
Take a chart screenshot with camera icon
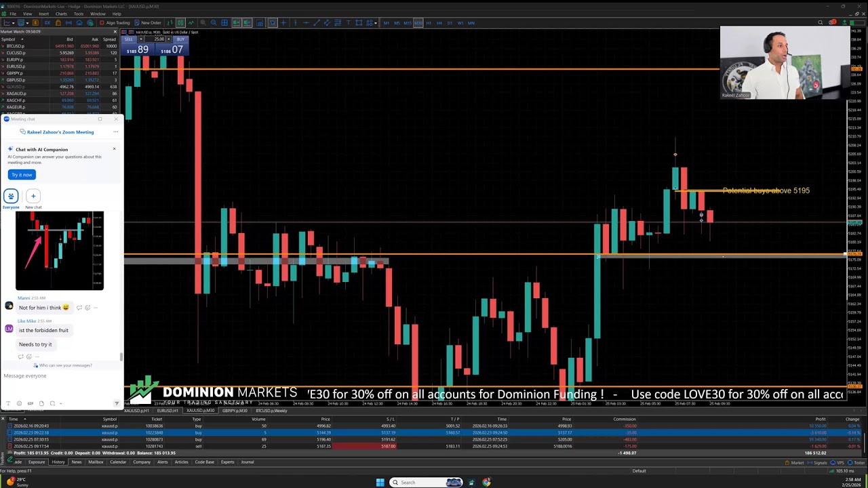259,22
